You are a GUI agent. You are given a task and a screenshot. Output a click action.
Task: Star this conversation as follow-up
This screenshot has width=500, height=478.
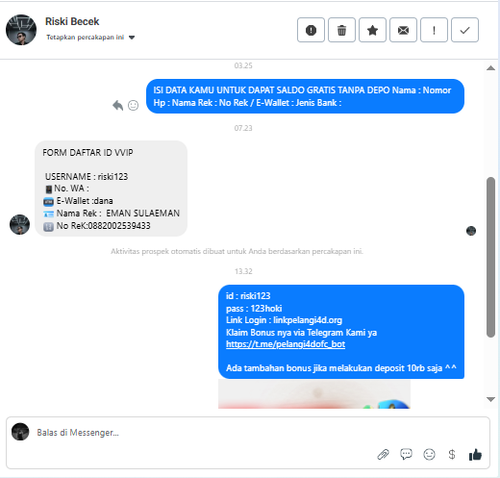pos(372,30)
